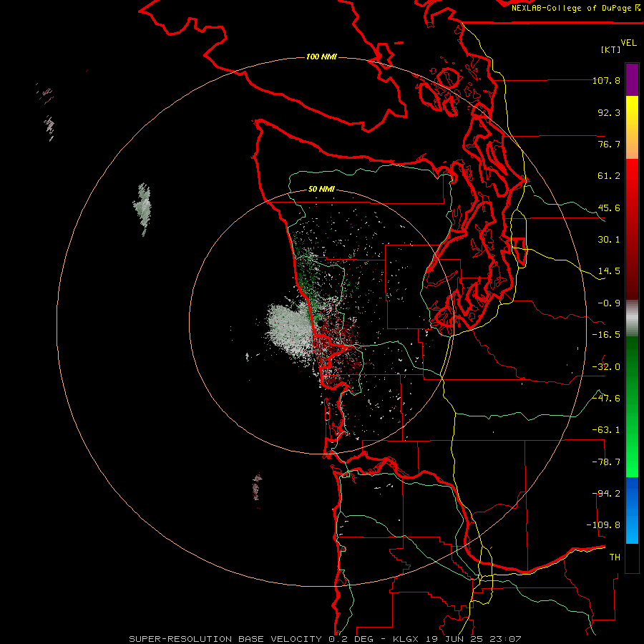Click the [KT] units label

[x=611, y=49]
